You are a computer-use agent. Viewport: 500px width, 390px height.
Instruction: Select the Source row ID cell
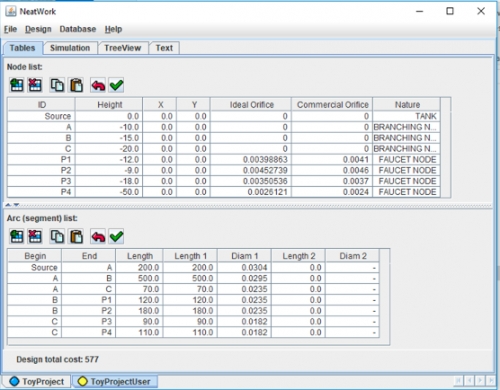point(41,116)
